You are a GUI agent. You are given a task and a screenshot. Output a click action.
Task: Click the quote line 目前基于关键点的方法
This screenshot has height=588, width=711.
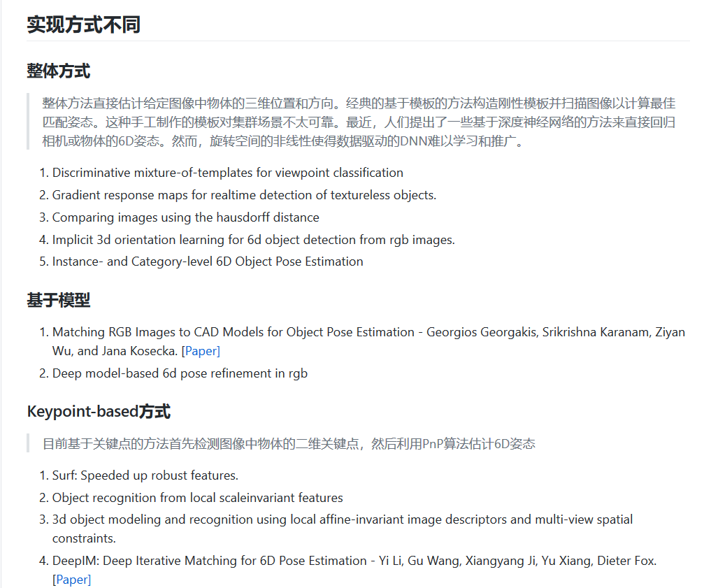[289, 443]
